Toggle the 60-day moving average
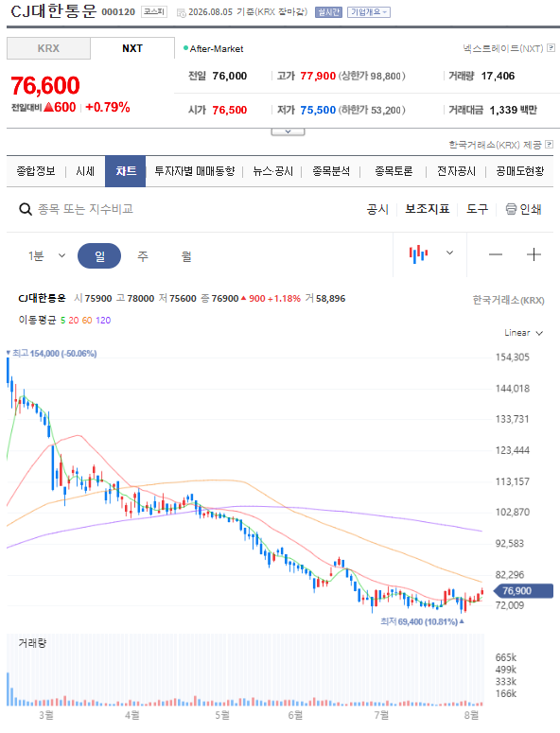 [x=87, y=321]
